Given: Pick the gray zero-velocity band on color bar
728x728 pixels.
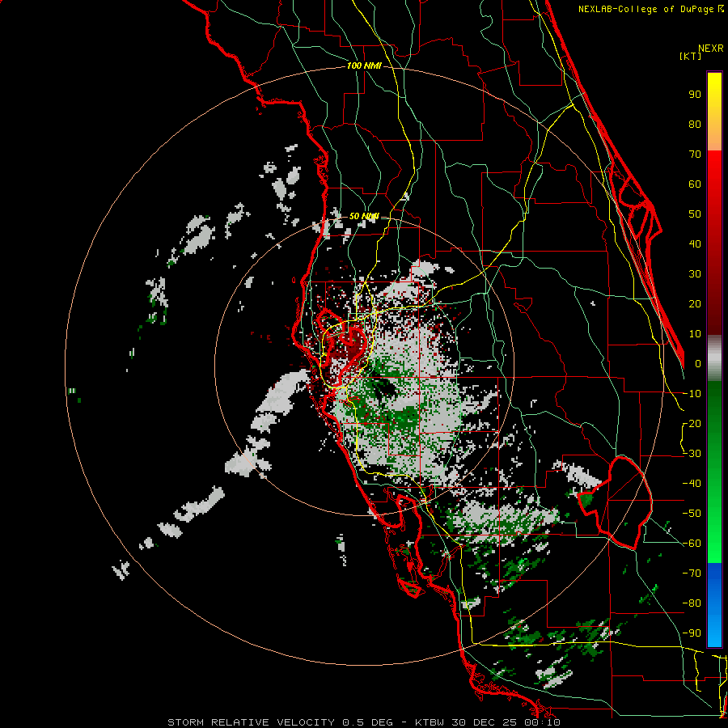Looking at the screenshot, I should (x=714, y=358).
